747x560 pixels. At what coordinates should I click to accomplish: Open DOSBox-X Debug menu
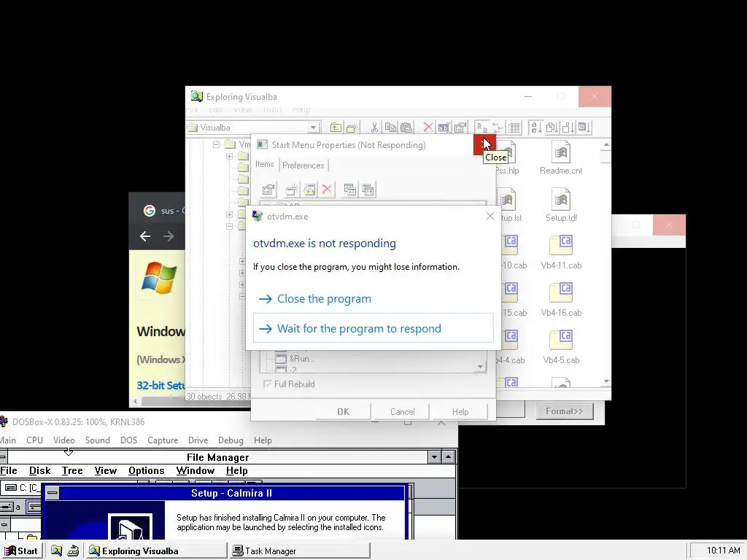231,440
